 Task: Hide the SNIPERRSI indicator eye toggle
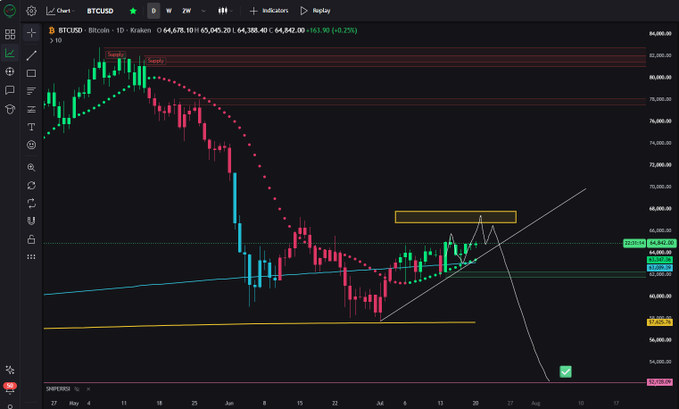pyautogui.click(x=77, y=389)
